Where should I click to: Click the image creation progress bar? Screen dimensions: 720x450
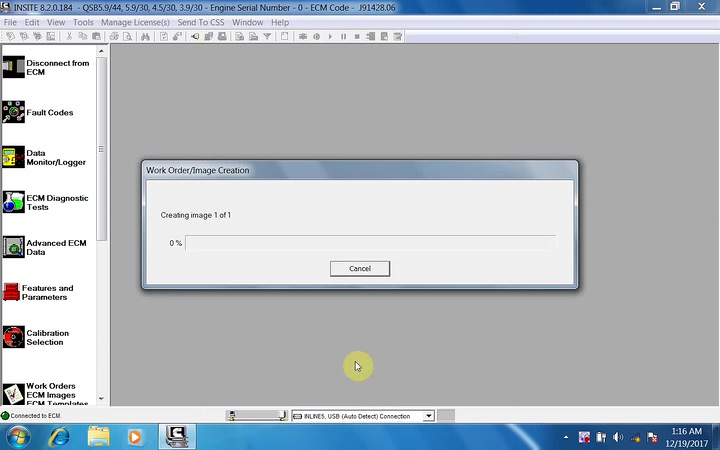click(x=371, y=243)
